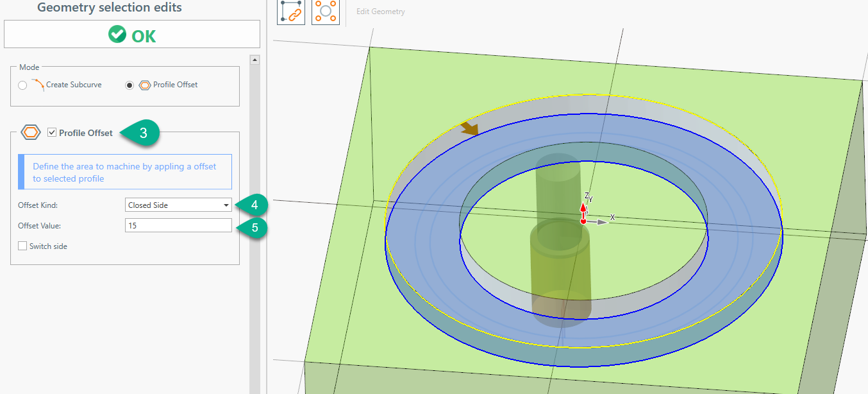Uncheck the Profile Offset checkbox
The image size is (868, 394).
coord(52,133)
